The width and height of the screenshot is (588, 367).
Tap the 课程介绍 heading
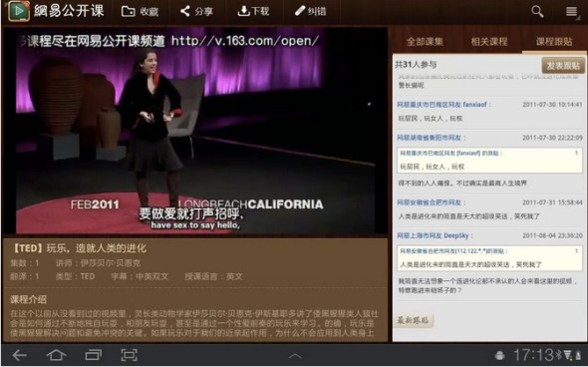click(x=29, y=299)
